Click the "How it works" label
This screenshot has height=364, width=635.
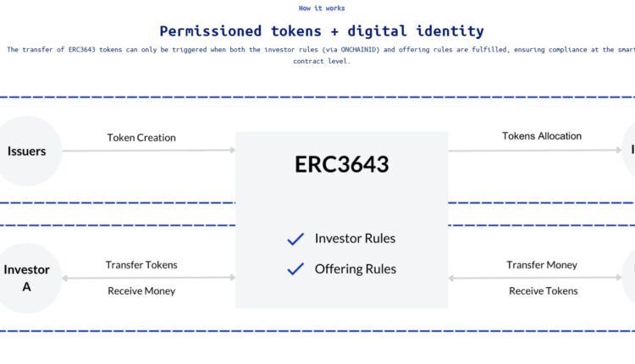point(321,8)
